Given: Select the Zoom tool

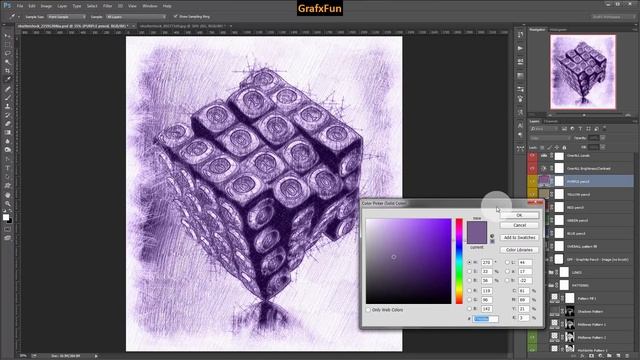Looking at the screenshot, I should pos(7,203).
